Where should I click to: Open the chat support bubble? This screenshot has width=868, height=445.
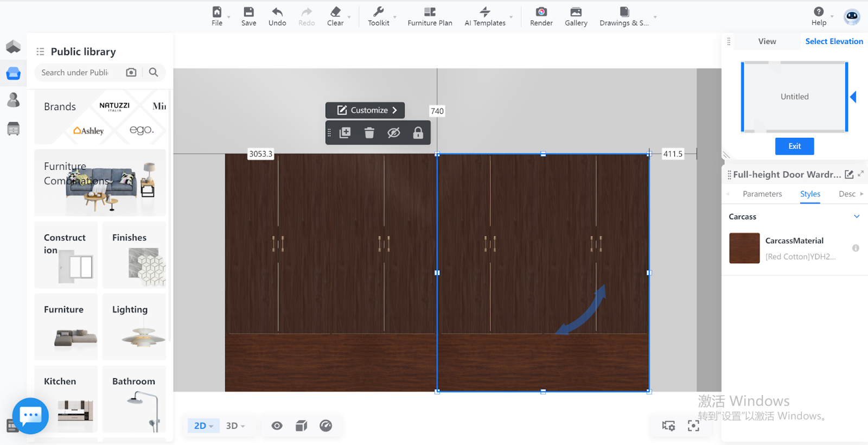pyautogui.click(x=30, y=416)
